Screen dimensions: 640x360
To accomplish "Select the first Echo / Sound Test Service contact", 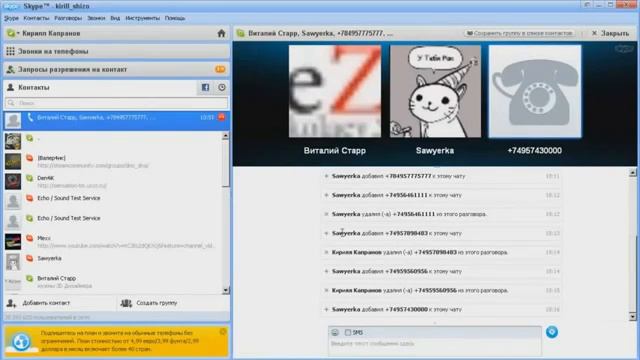I will pos(113,201).
